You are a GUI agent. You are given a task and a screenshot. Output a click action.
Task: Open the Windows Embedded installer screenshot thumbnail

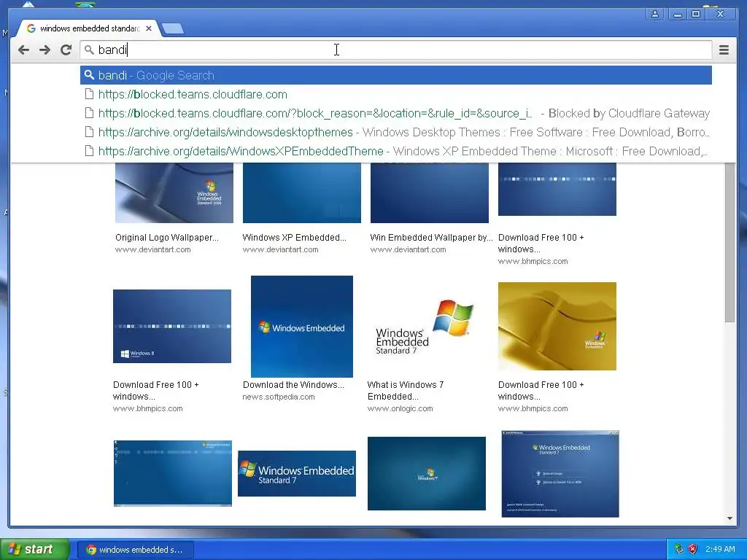click(560, 473)
